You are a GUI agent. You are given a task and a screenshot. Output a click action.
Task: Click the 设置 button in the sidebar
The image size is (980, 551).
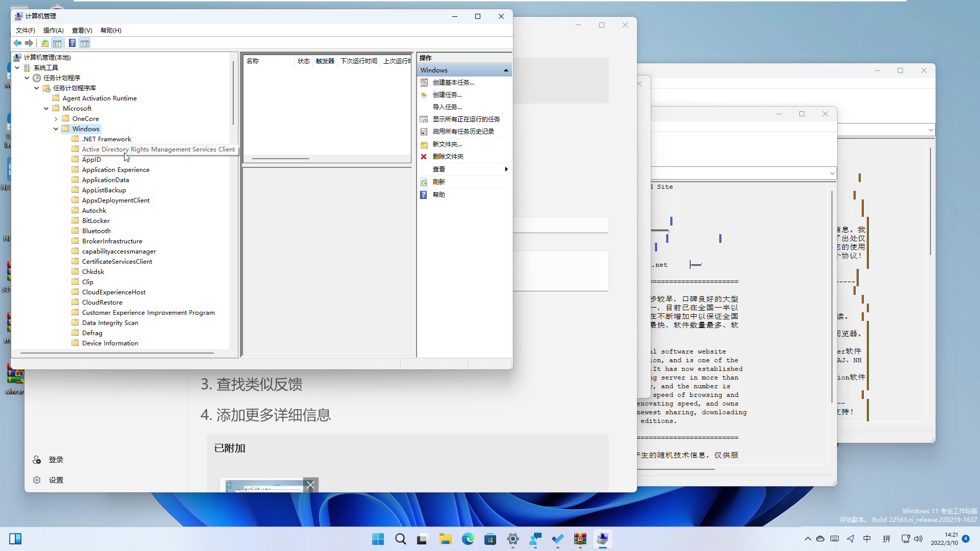(x=56, y=480)
